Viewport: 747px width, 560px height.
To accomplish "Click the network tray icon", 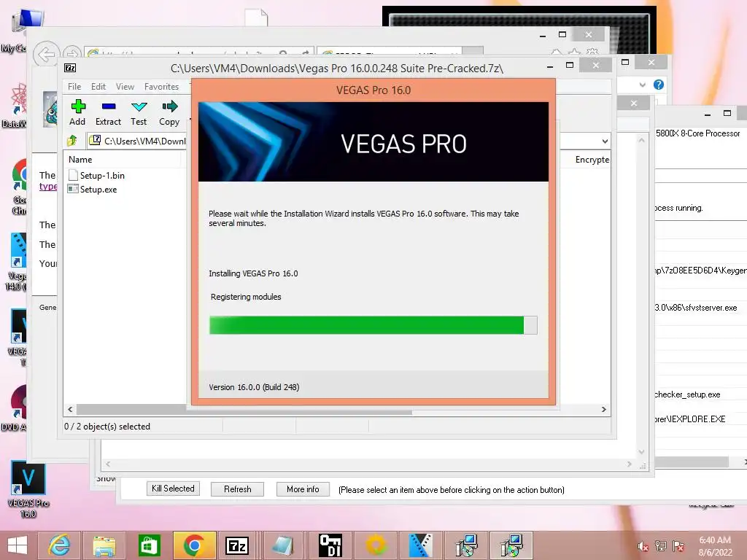I will pos(660,546).
